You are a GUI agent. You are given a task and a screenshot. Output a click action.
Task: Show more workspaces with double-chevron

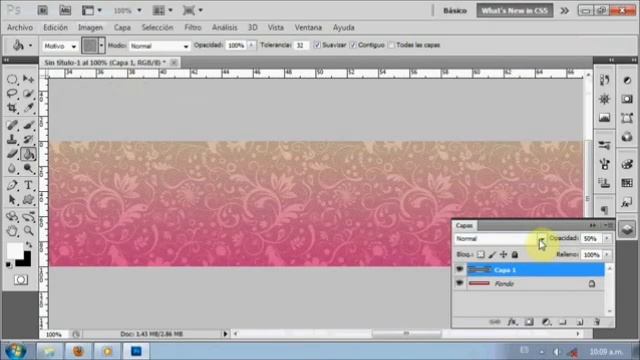[564, 11]
